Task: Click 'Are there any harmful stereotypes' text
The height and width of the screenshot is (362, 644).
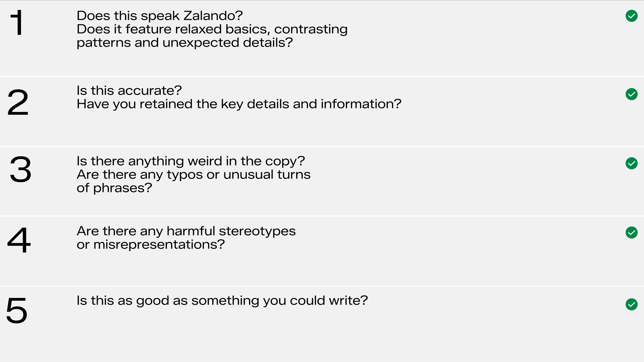Action: click(186, 231)
